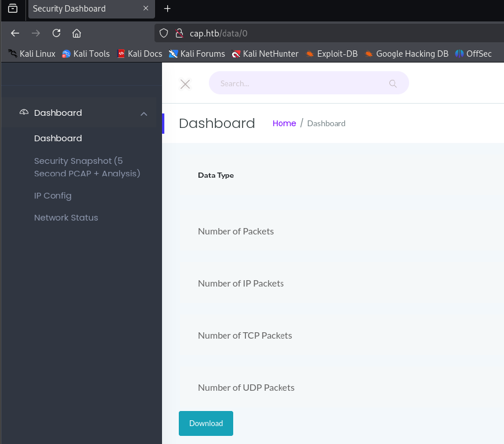
Task: Select Dashboard parent item in sidebar
Action: pos(79,113)
